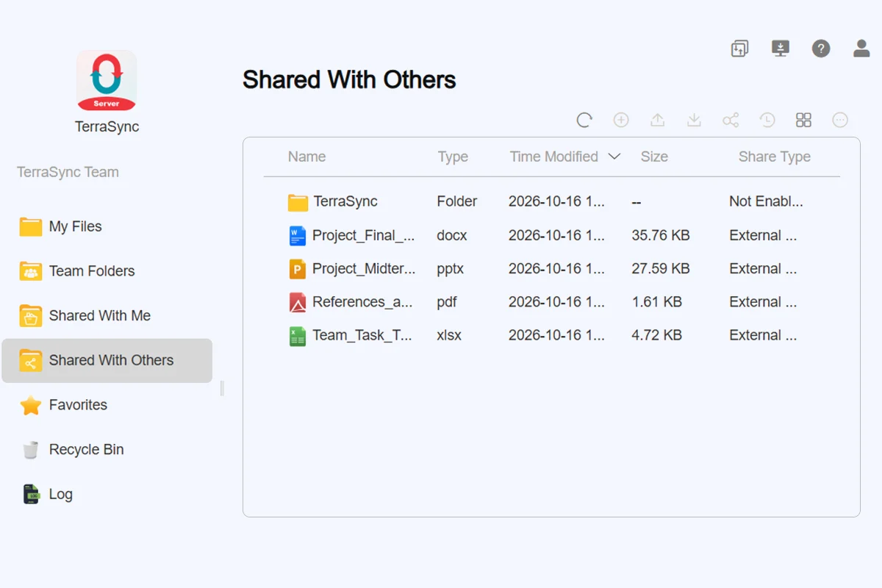882x588 pixels.
Task: Open the user account icon
Action: [861, 49]
